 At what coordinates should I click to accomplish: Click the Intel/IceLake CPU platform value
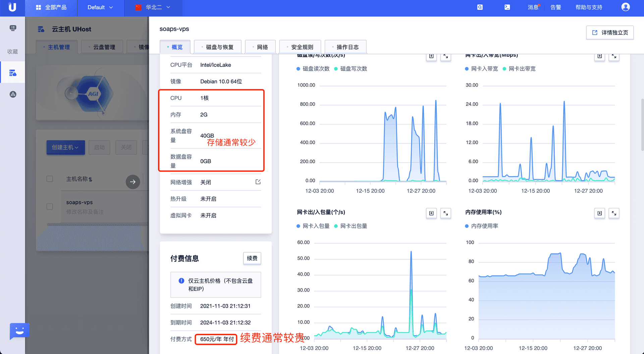tap(216, 65)
